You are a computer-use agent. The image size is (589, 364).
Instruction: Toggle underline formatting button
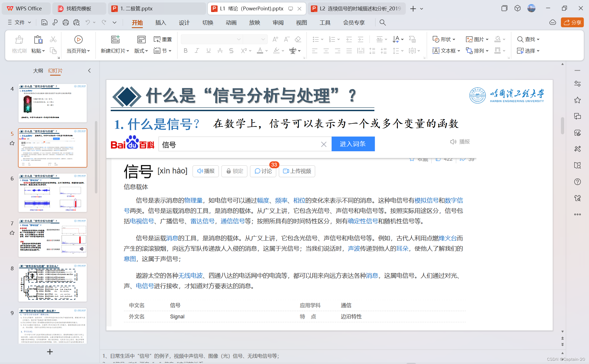coord(208,51)
